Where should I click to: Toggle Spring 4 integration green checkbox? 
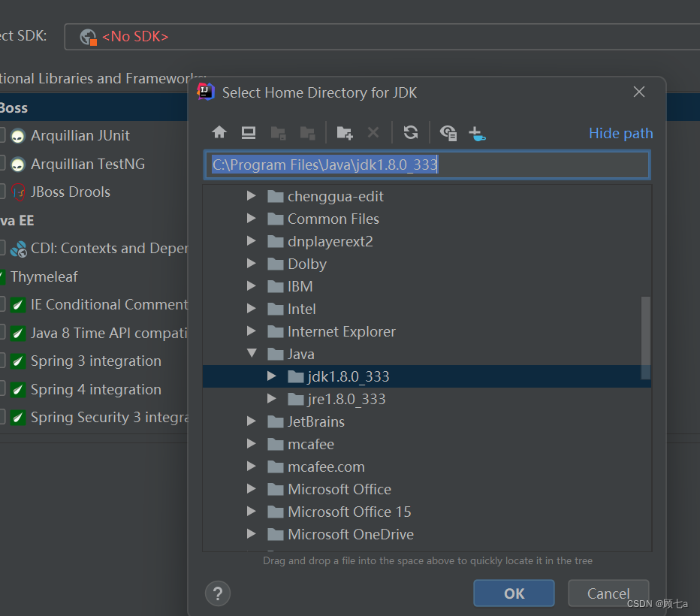click(18, 390)
